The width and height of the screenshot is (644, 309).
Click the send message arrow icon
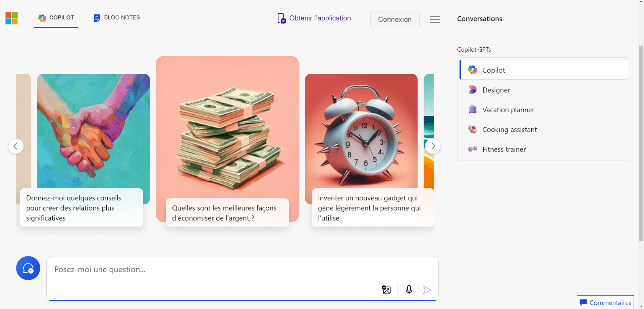click(427, 290)
